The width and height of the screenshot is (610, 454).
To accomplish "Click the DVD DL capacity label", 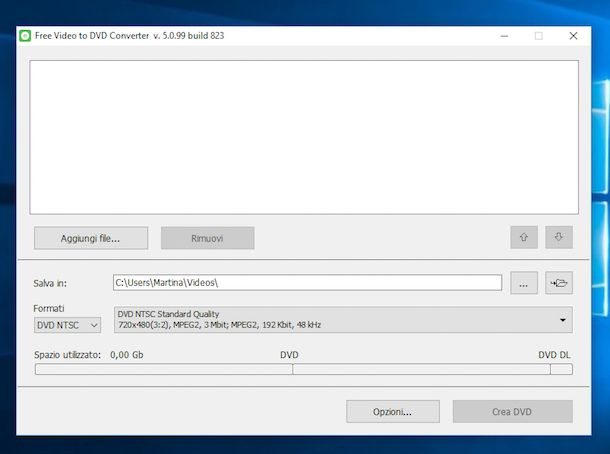I will (554, 355).
